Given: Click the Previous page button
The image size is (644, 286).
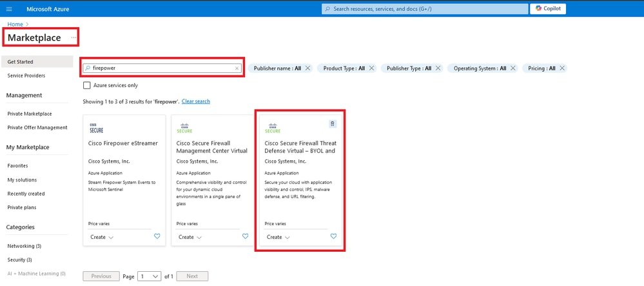Looking at the screenshot, I should click(x=101, y=276).
